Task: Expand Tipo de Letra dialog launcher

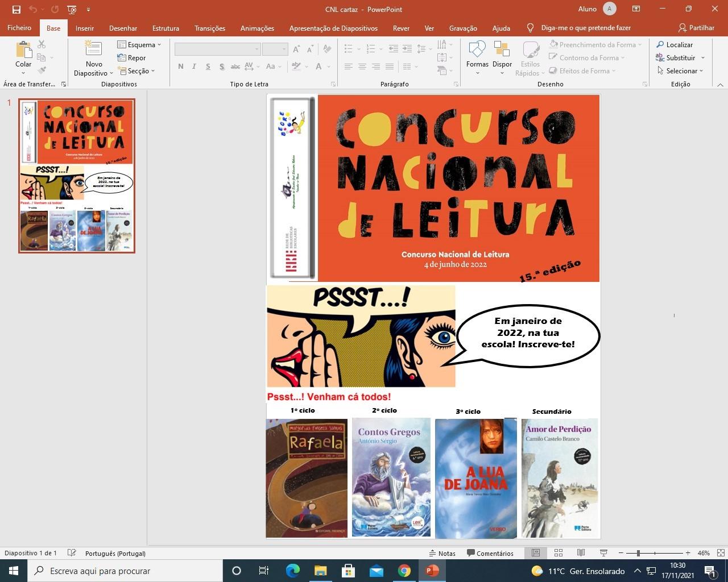Action: pos(333,84)
